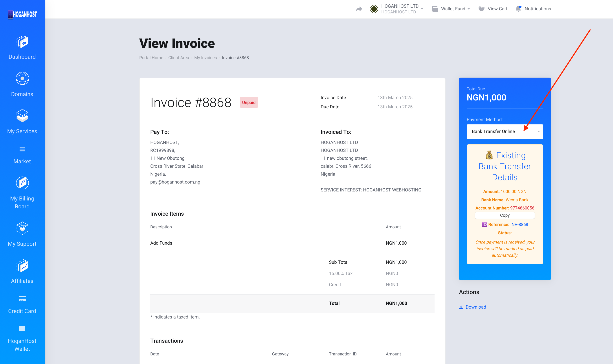The image size is (613, 364).
Task: Click the 15.00% Tax row label
Action: tap(341, 273)
